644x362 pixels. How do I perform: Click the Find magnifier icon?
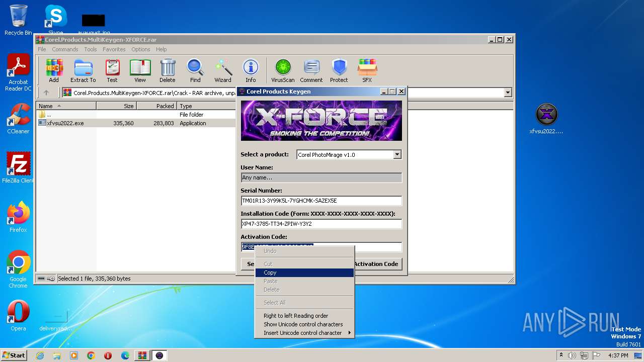195,70
